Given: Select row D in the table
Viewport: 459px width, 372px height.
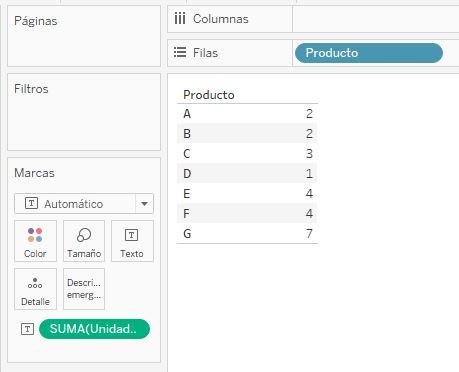Looking at the screenshot, I should tap(247, 174).
